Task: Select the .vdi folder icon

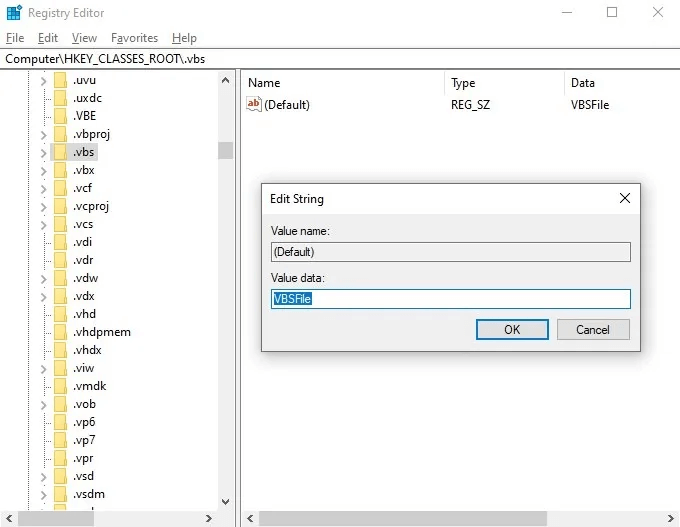Action: [x=60, y=242]
